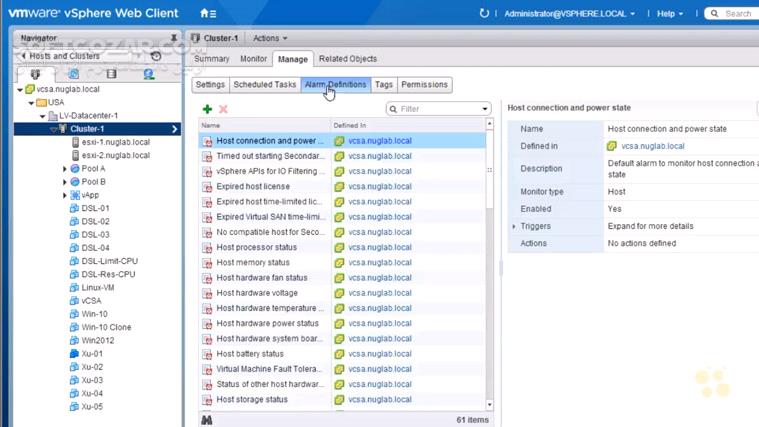Click vCenter icon beside Expired host license row

point(339,186)
